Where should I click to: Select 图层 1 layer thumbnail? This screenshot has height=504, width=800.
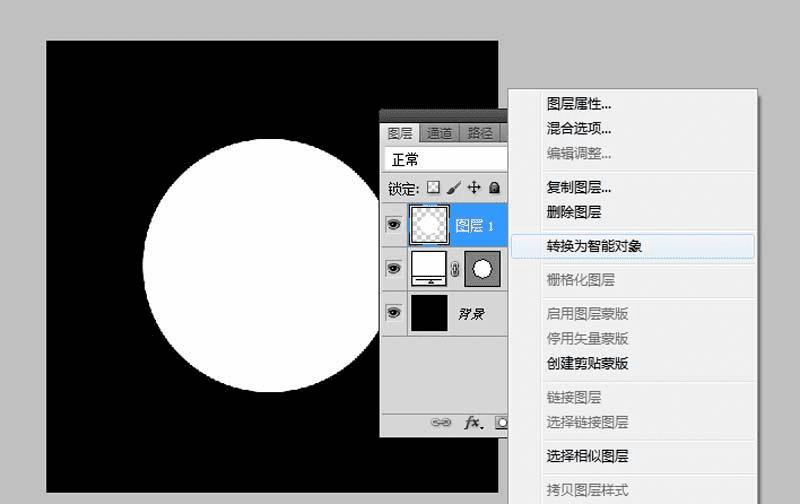[x=429, y=224]
